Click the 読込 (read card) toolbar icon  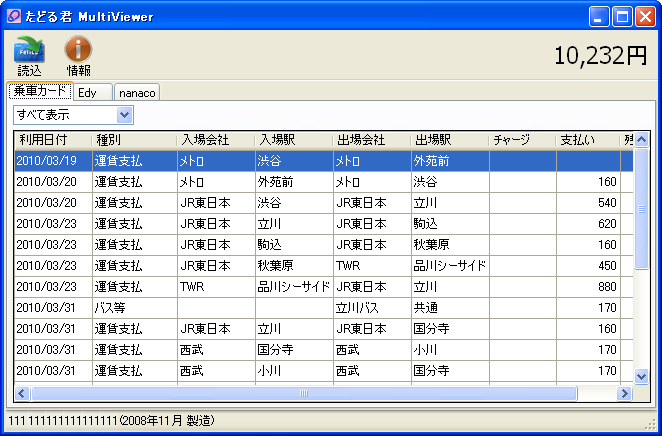[x=30, y=55]
